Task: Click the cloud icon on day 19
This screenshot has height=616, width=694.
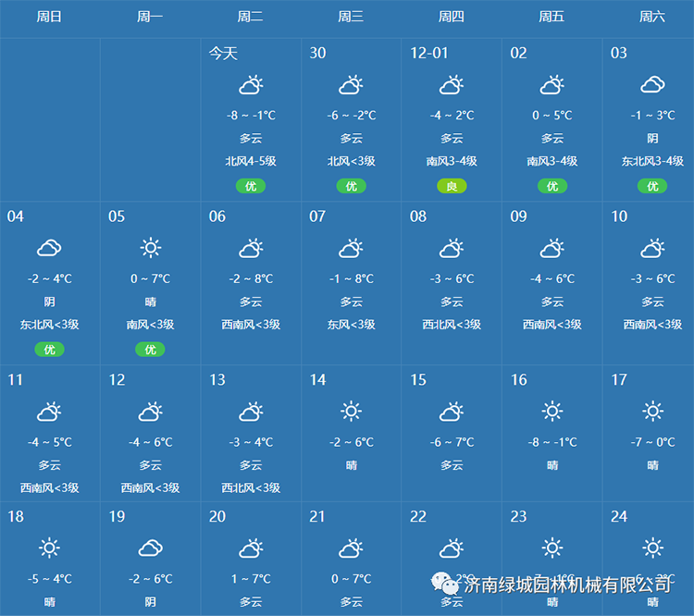Action: 150,548
